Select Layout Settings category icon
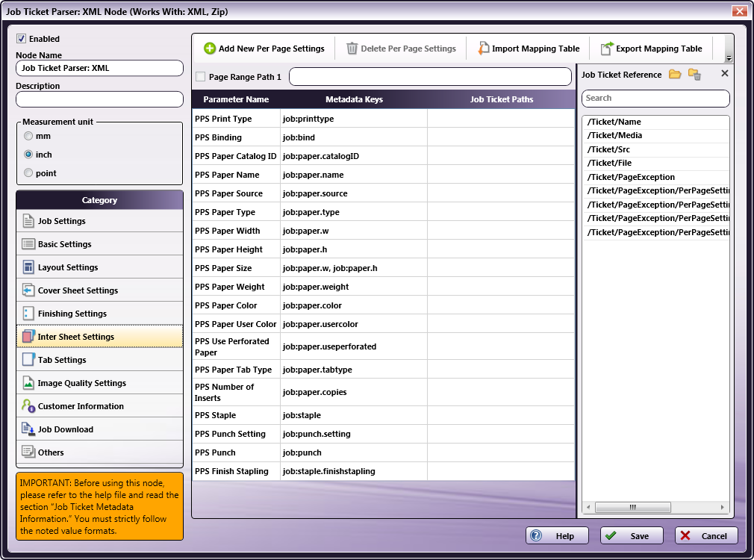 (x=28, y=267)
